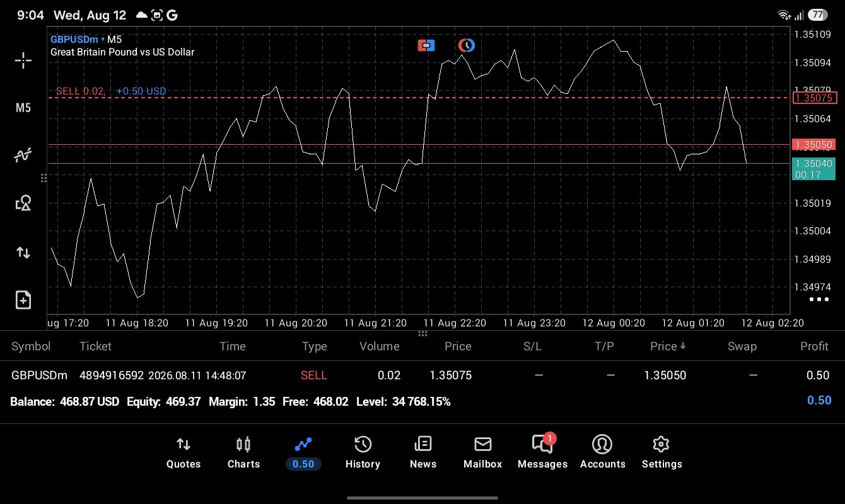Sort positions by Symbol column

[x=31, y=346]
